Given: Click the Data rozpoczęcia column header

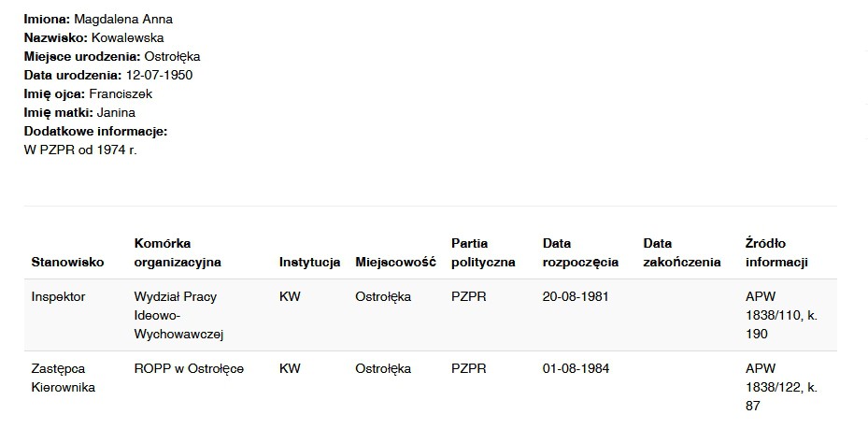Looking at the screenshot, I should [580, 253].
